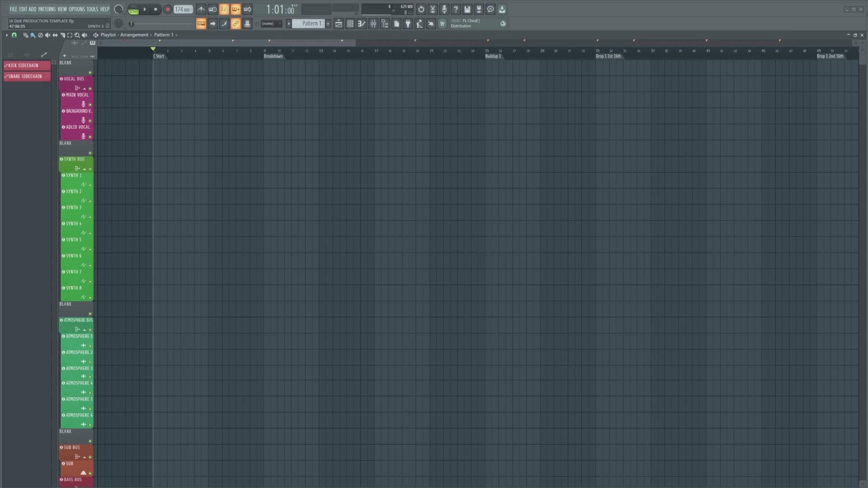Click the microphone recording icon

444,9
